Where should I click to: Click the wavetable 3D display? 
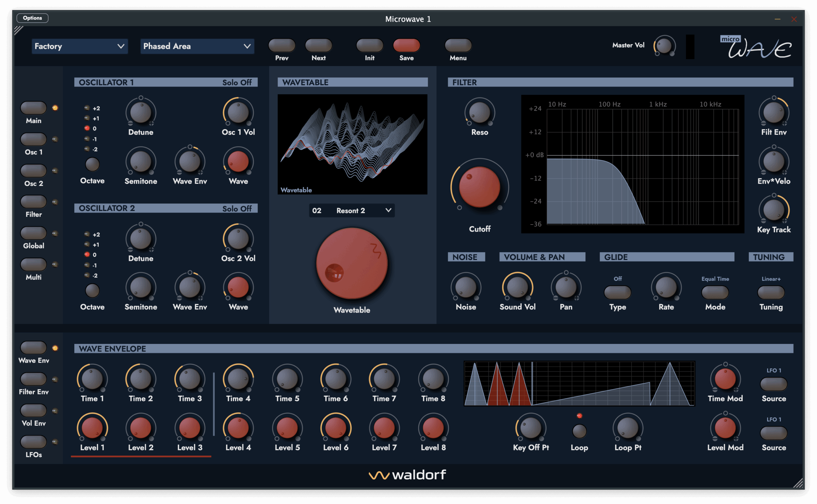(x=352, y=144)
